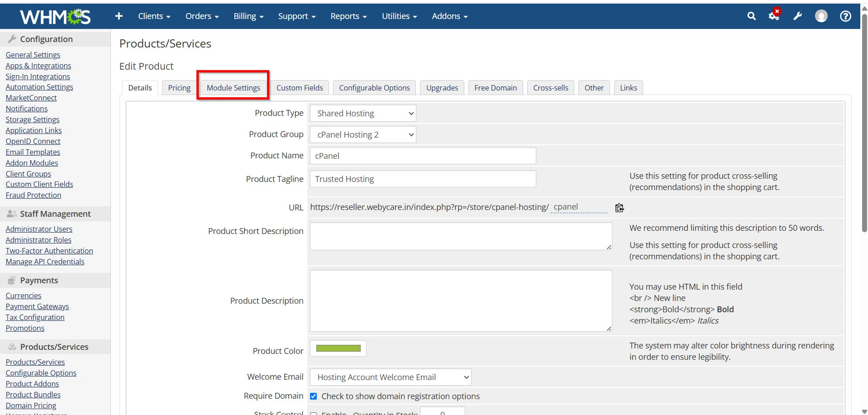Open the Product Group dropdown
The width and height of the screenshot is (868, 415).
point(363,134)
